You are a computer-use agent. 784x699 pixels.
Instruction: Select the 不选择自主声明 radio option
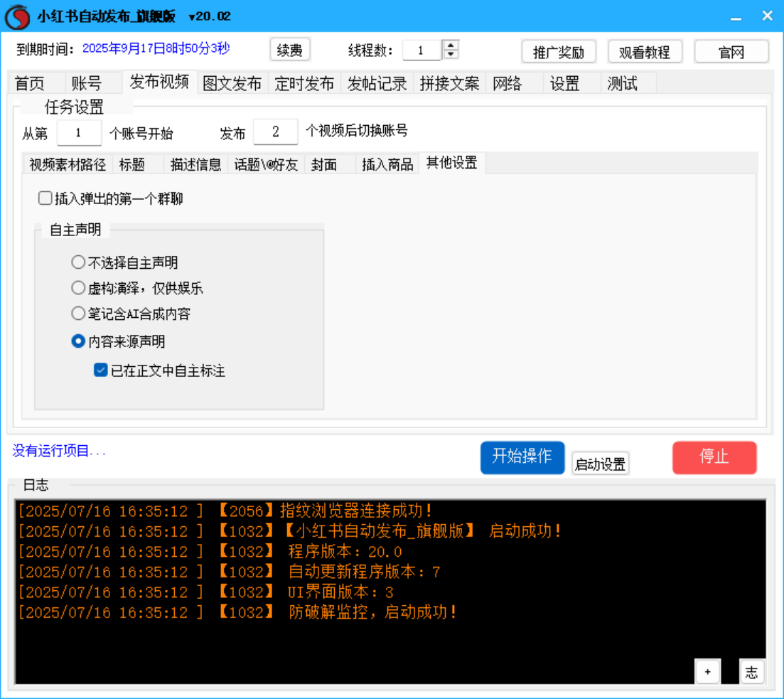[78, 262]
